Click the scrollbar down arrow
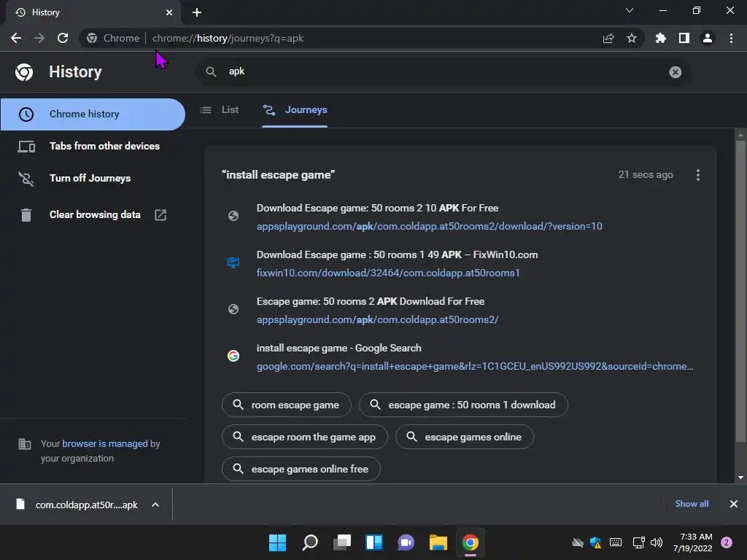 tap(740, 477)
